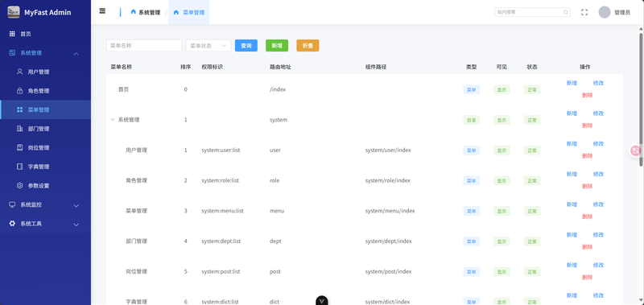Click the 系统管理 sidebar icon

tap(12, 53)
